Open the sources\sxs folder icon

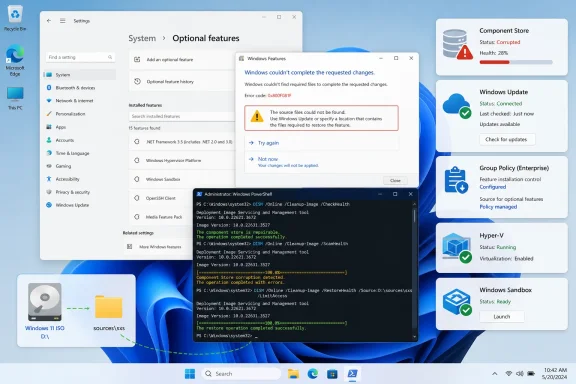point(109,306)
